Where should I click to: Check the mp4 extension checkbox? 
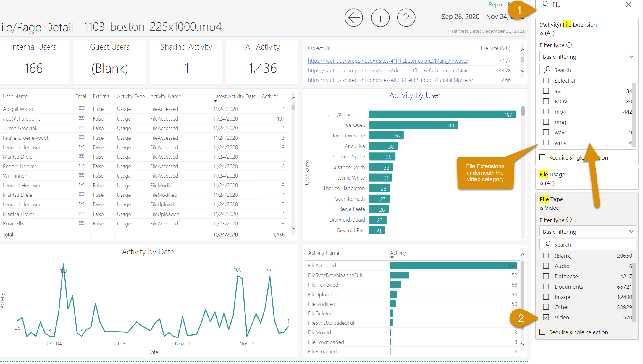coord(546,112)
